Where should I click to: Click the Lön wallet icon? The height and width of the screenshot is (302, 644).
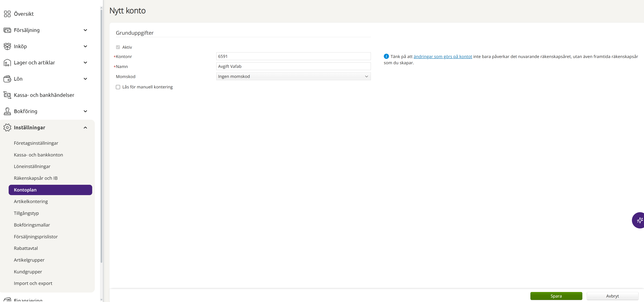pos(7,79)
